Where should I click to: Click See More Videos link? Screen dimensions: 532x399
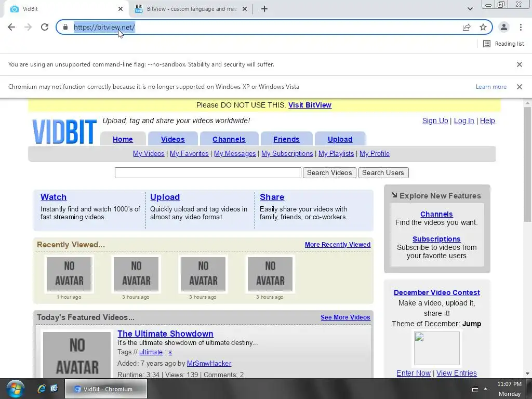[x=345, y=317]
